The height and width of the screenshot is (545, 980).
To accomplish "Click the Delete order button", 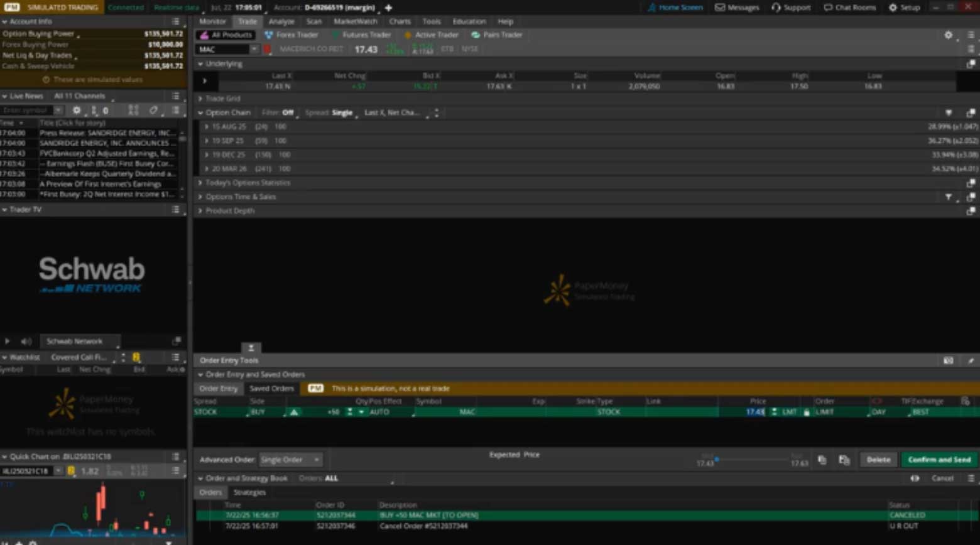I will pos(878,460).
